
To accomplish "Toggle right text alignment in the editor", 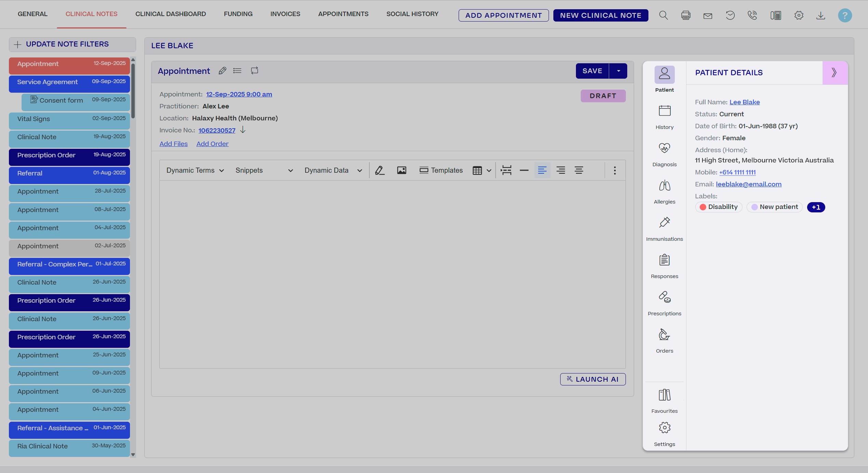I will pos(579,170).
